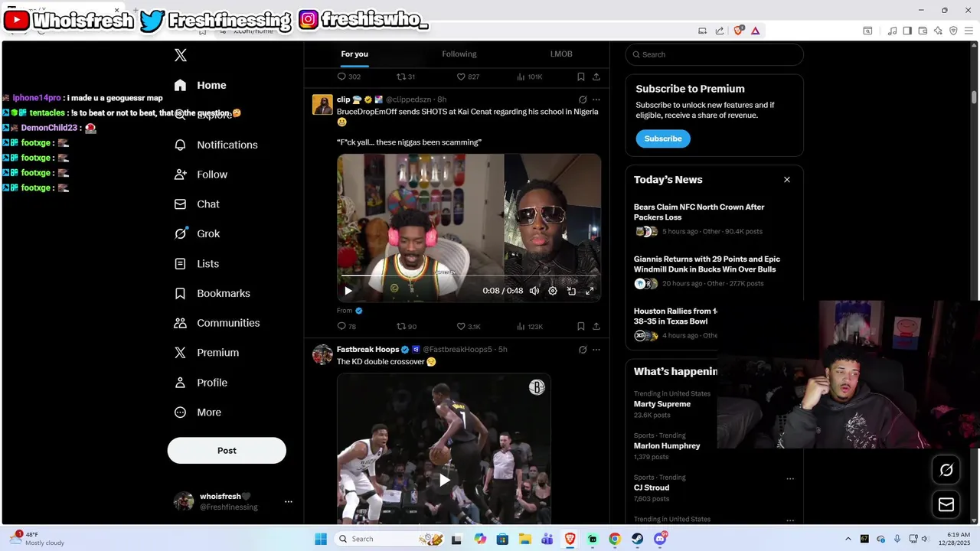
Task: Repost the top post with 31 reposts
Action: point(406,77)
